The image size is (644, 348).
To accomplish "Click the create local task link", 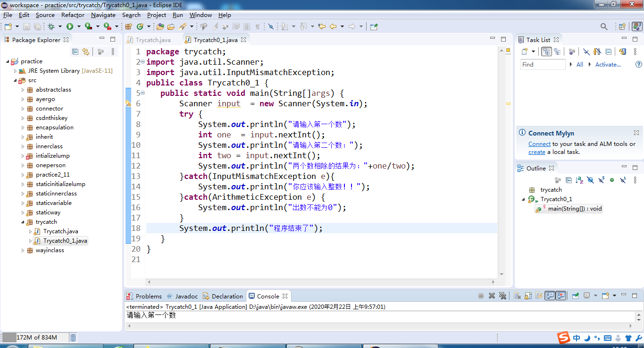I will [x=537, y=152].
